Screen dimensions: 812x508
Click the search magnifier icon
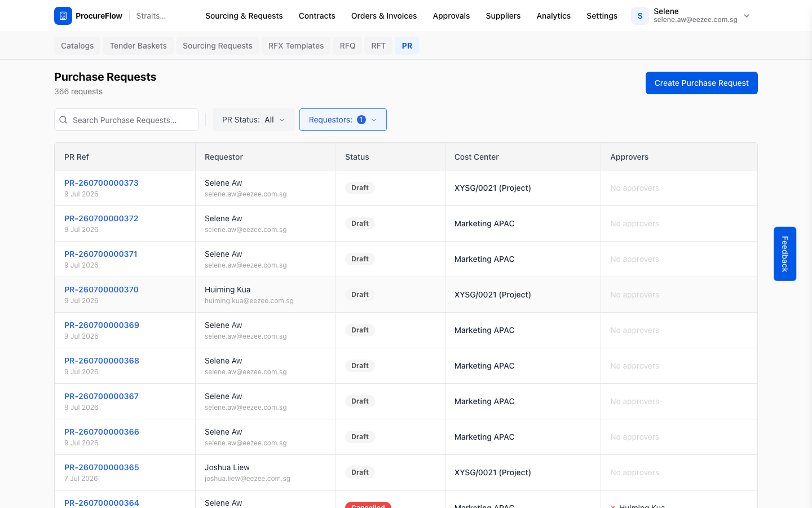pos(64,120)
